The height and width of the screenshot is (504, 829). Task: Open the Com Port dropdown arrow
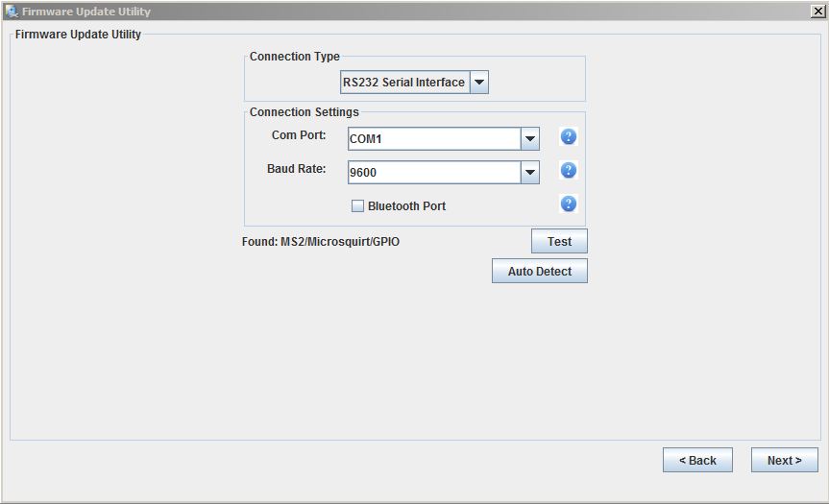(x=529, y=139)
